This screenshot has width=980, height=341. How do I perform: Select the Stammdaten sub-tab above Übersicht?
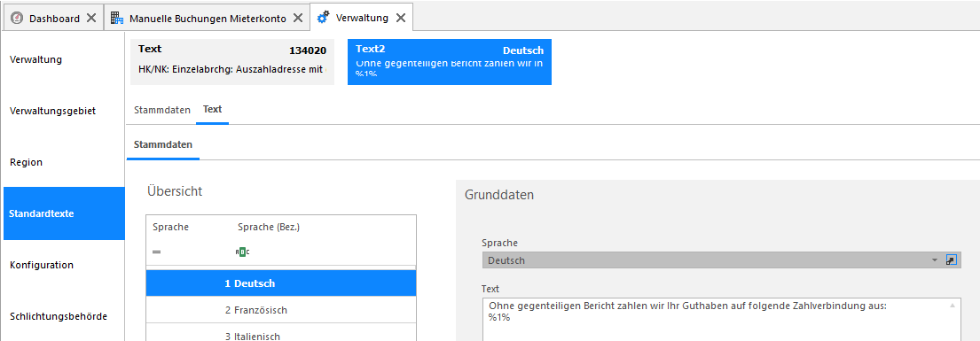coord(163,144)
